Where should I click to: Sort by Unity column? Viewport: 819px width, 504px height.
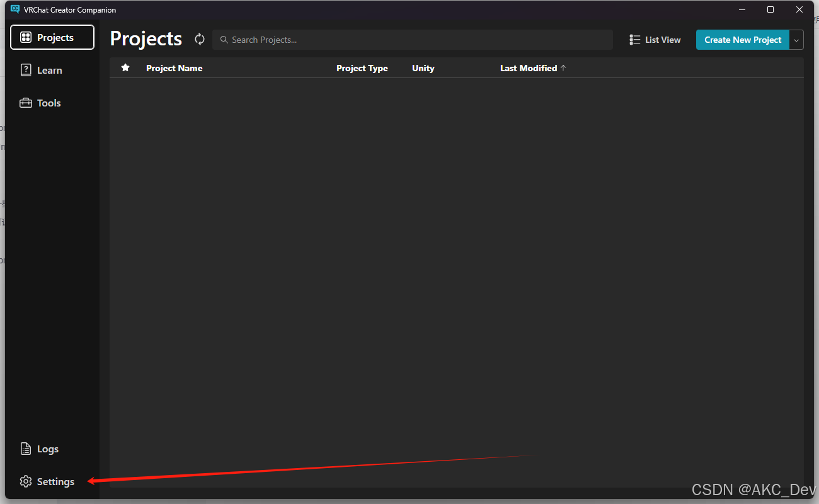pos(423,68)
